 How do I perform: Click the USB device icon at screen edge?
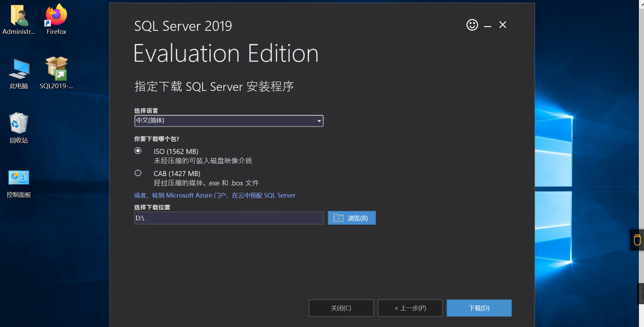(637, 240)
